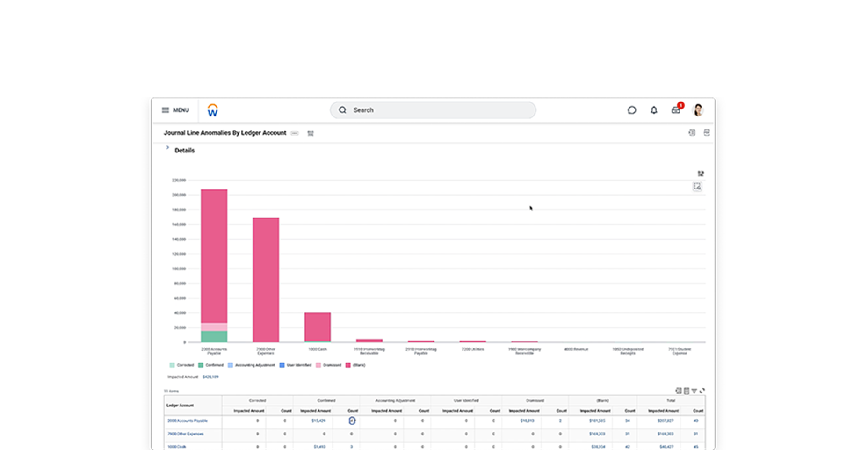This screenshot has height=450, width=868.
Task: Click report settings icon next to title
Action: [311, 133]
